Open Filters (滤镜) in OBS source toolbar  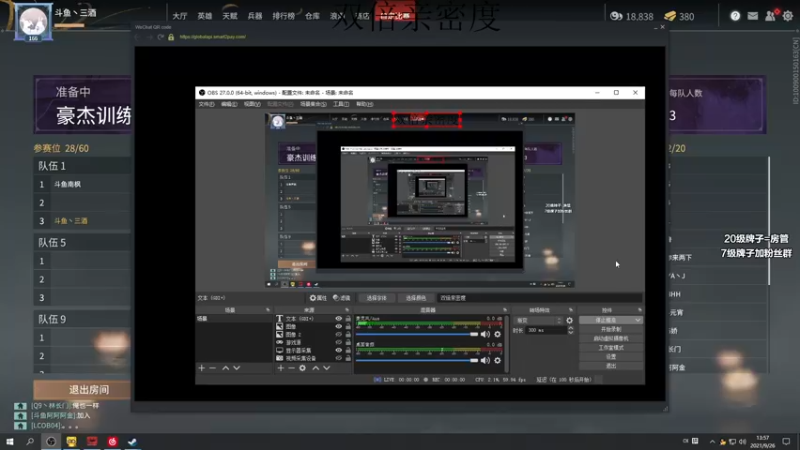(x=342, y=298)
